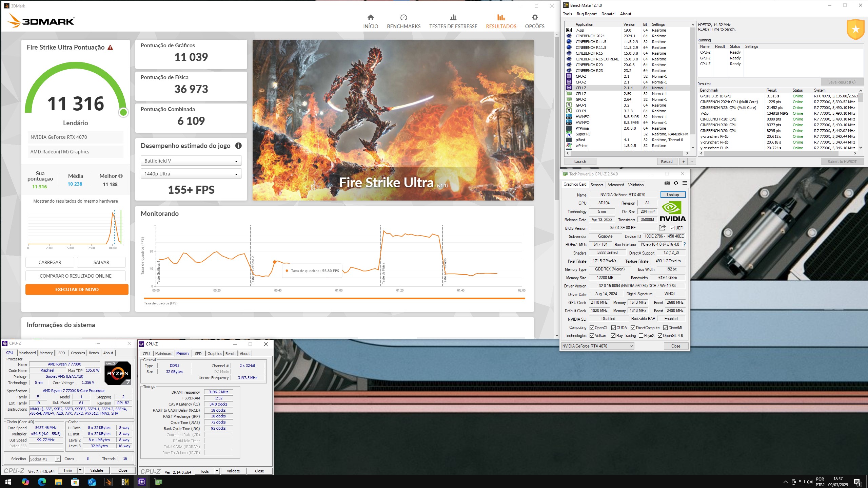This screenshot has height=488, width=868.
Task: Click the Bus Interface question mark in GPU-Z
Action: (685, 244)
